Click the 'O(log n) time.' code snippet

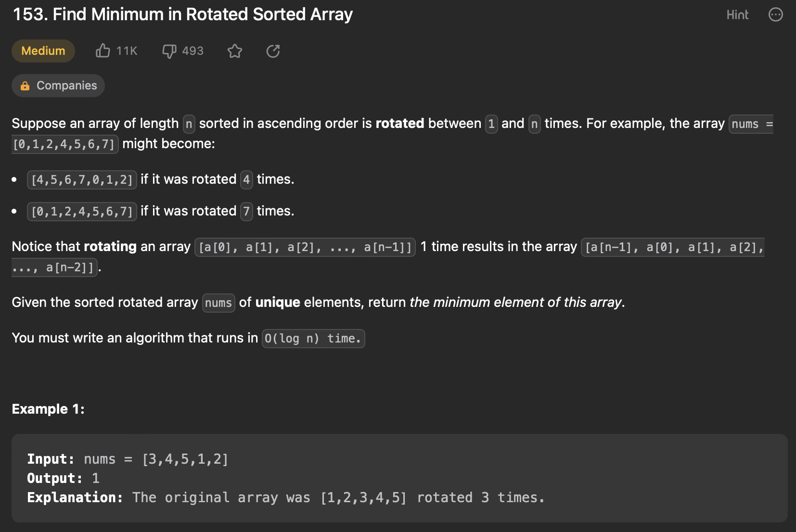pyautogui.click(x=313, y=339)
